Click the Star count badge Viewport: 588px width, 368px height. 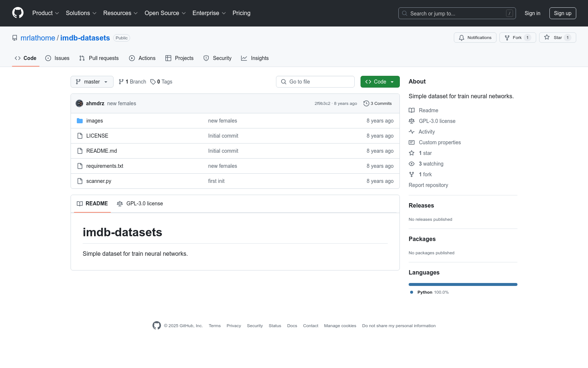(x=567, y=38)
